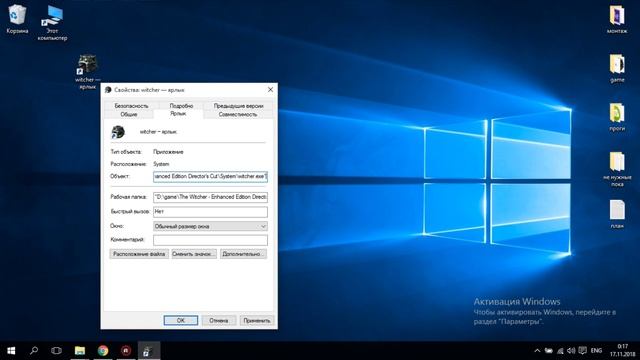640x360 pixels.
Task: Switch to the Безопасность tab
Action: click(x=131, y=106)
